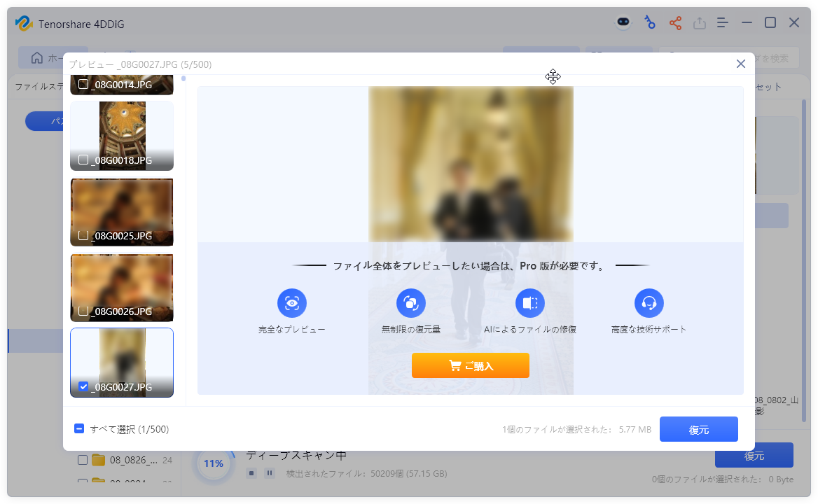Click the 完全なプレビュー label text
Screen dimensions: 818x504
point(291,330)
